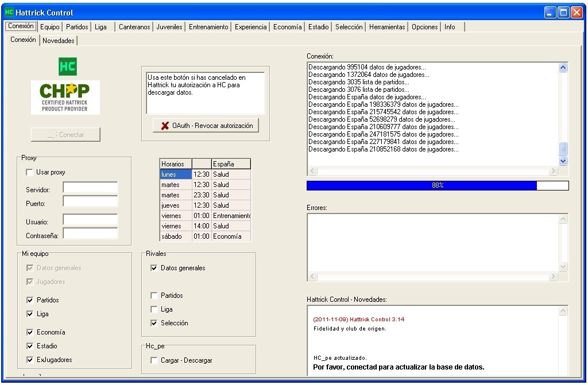Revoke OAuth authorization with the red X button
Image resolution: width=588 pixels, height=385 pixels.
pos(206,126)
